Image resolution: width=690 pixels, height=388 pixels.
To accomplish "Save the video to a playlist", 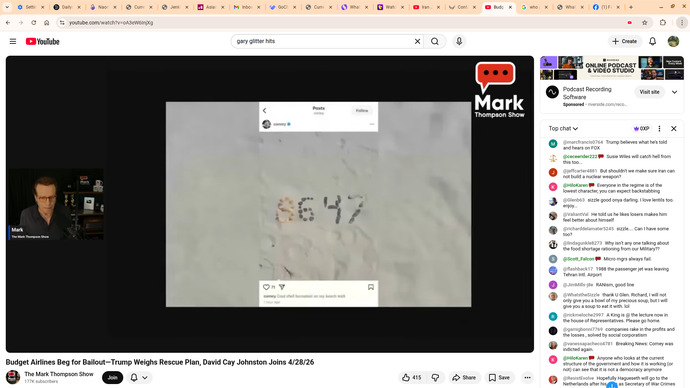I will click(x=499, y=377).
